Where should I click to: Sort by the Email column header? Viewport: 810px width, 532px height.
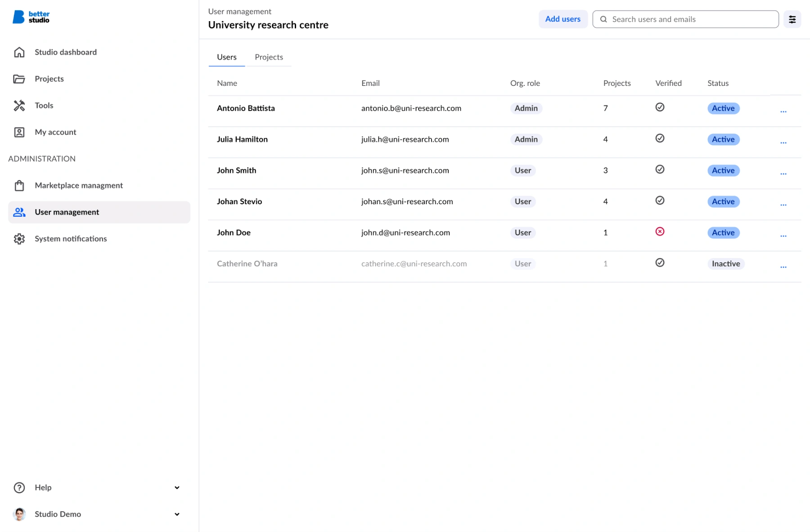[x=370, y=83]
